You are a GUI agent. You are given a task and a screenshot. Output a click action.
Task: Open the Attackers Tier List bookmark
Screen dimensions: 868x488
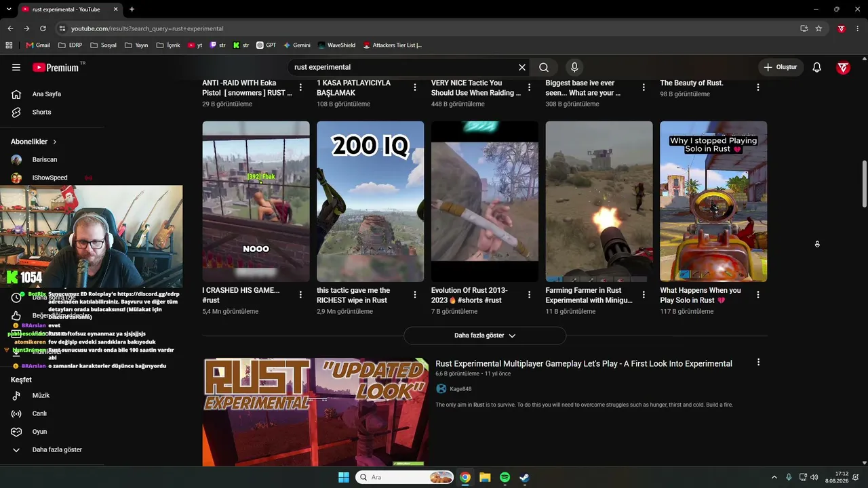(392, 45)
